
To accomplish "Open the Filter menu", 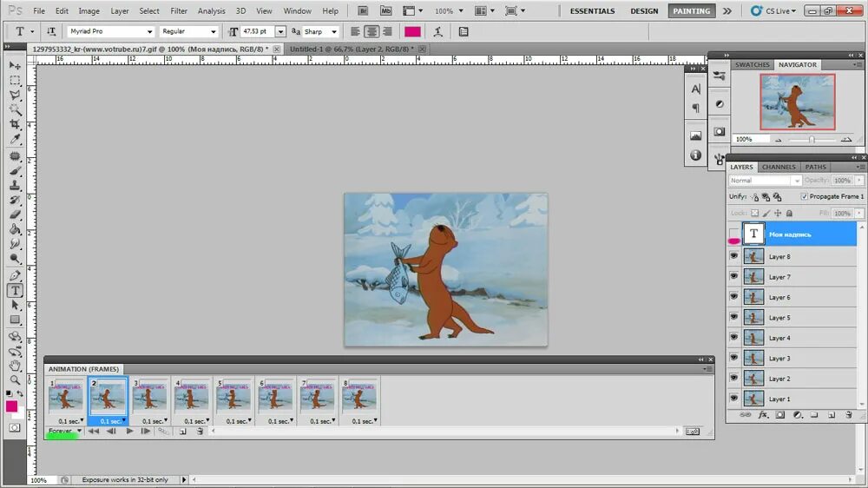I will pyautogui.click(x=178, y=10).
